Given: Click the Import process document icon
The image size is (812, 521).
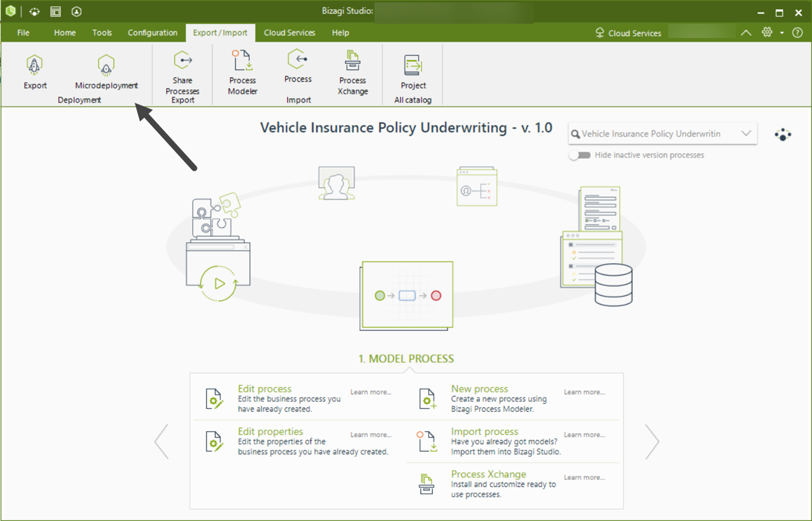Looking at the screenshot, I should (x=426, y=442).
